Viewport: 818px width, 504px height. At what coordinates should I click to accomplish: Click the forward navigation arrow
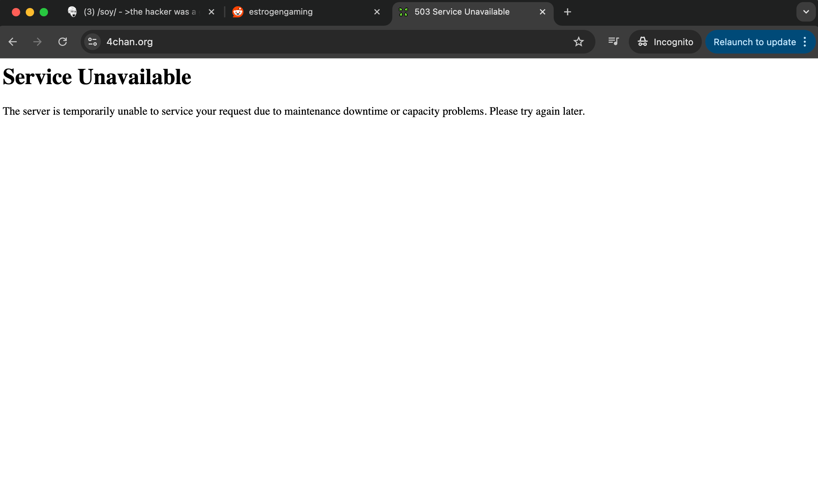pos(38,42)
